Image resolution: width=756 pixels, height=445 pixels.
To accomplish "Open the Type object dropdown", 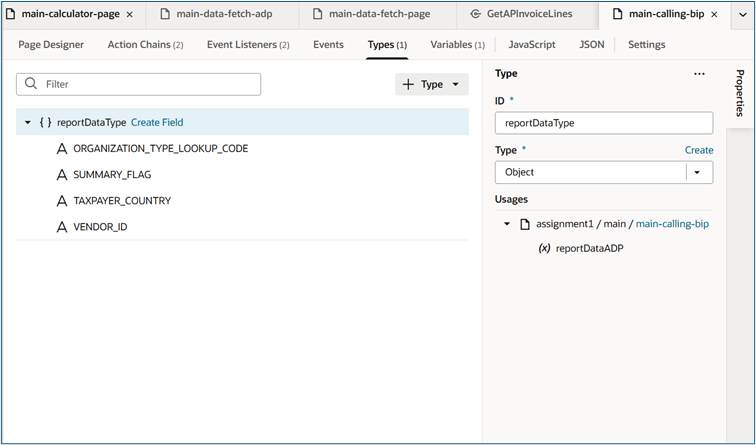I will pyautogui.click(x=698, y=172).
